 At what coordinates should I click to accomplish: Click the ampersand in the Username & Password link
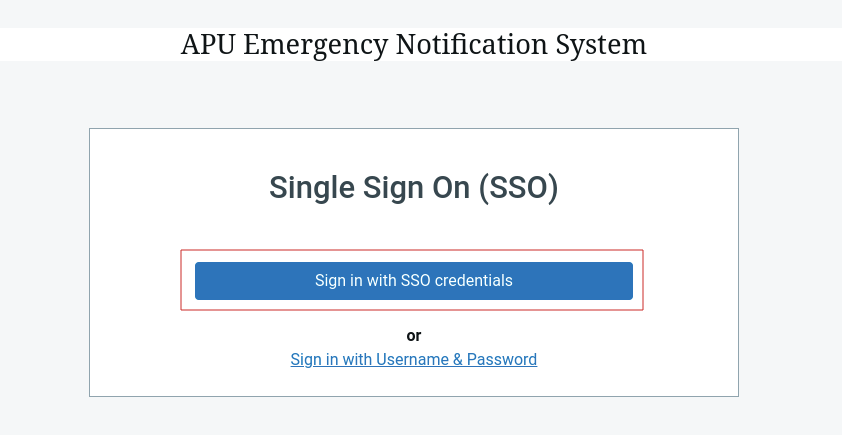(458, 359)
